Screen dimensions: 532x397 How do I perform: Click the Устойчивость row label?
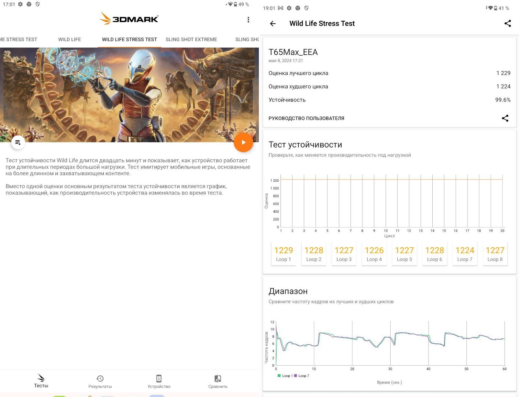tap(287, 100)
